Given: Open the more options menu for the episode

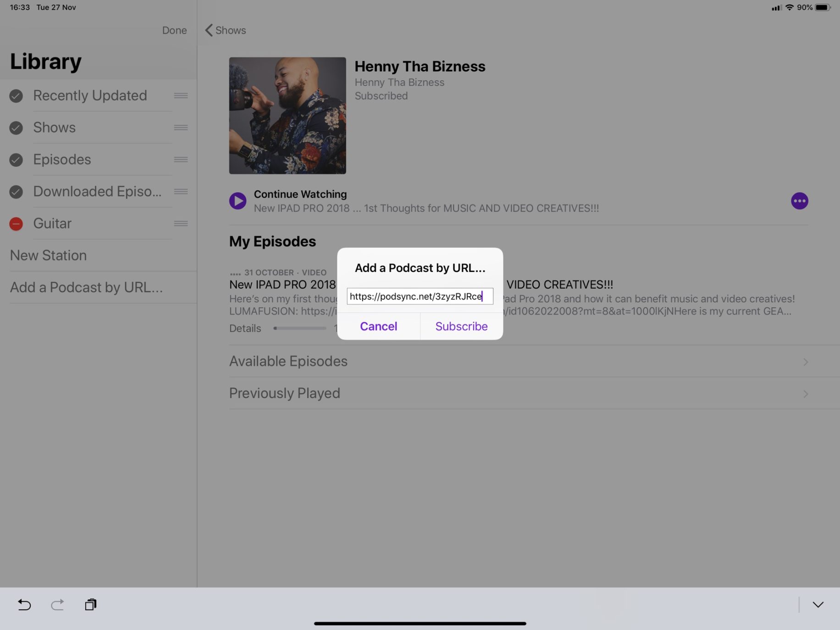Looking at the screenshot, I should [x=799, y=200].
